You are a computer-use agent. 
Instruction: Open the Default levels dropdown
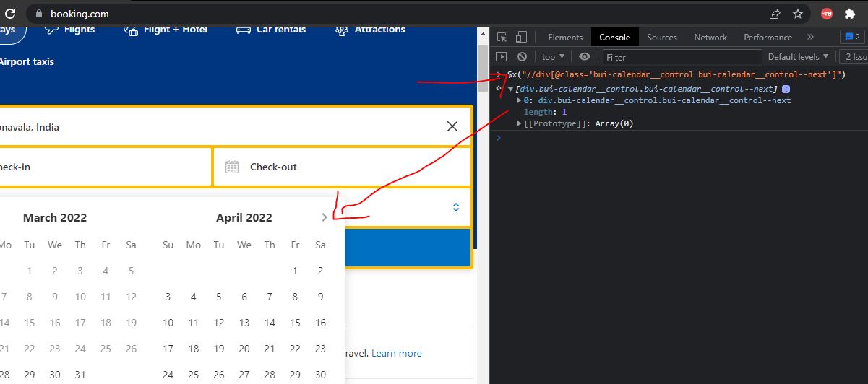point(798,56)
